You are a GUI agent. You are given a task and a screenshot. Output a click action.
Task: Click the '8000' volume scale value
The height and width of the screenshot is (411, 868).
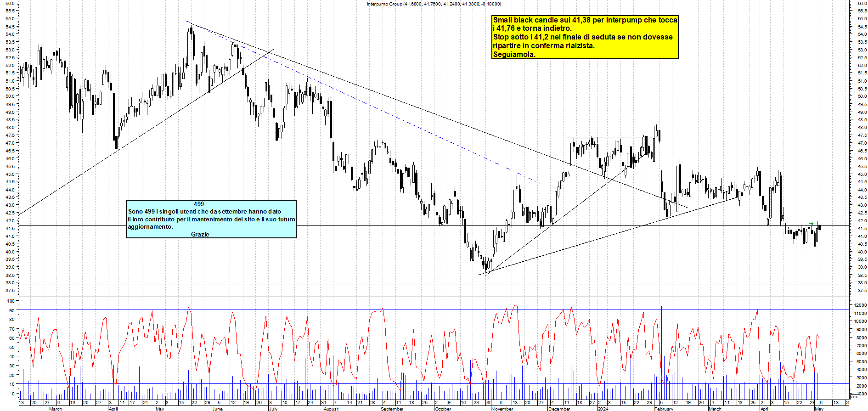861,338
